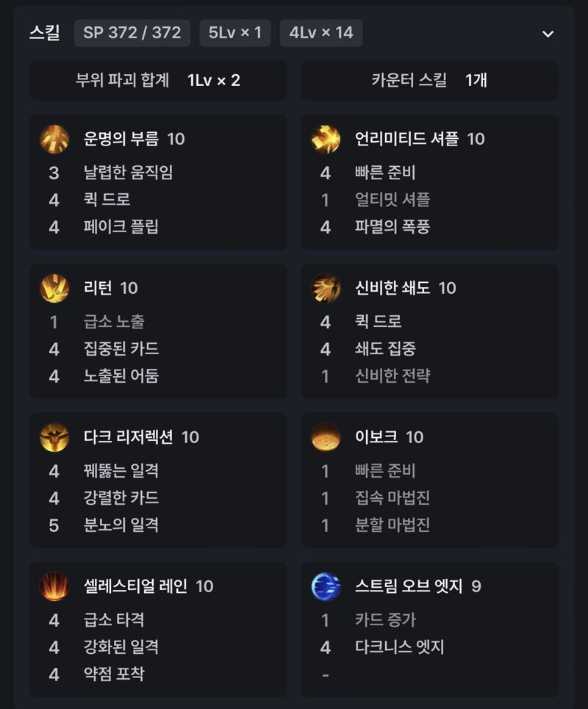Click the 쇄도 집중 tripod entry
The height and width of the screenshot is (709, 588).
point(385,348)
